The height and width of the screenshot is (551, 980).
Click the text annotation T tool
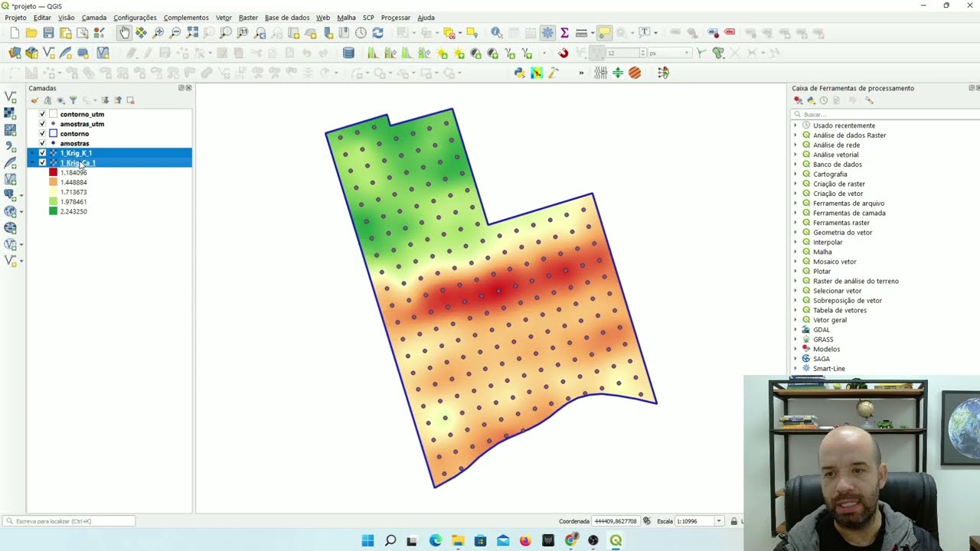[x=645, y=33]
